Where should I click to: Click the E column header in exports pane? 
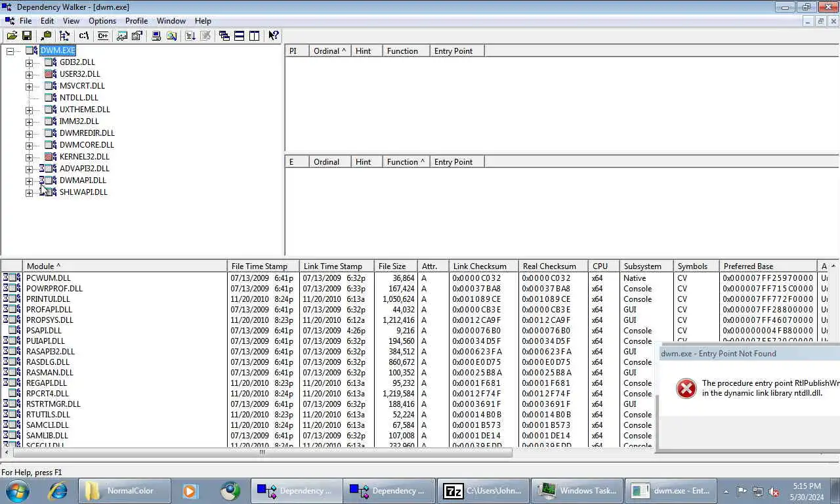pyautogui.click(x=297, y=161)
